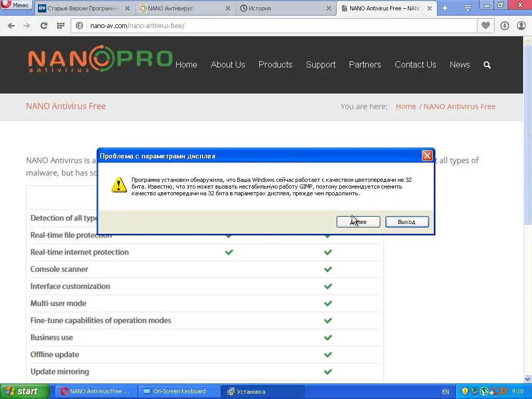532x399 pixels.
Task: Switch to Установка taskbar item
Action: pos(262,392)
